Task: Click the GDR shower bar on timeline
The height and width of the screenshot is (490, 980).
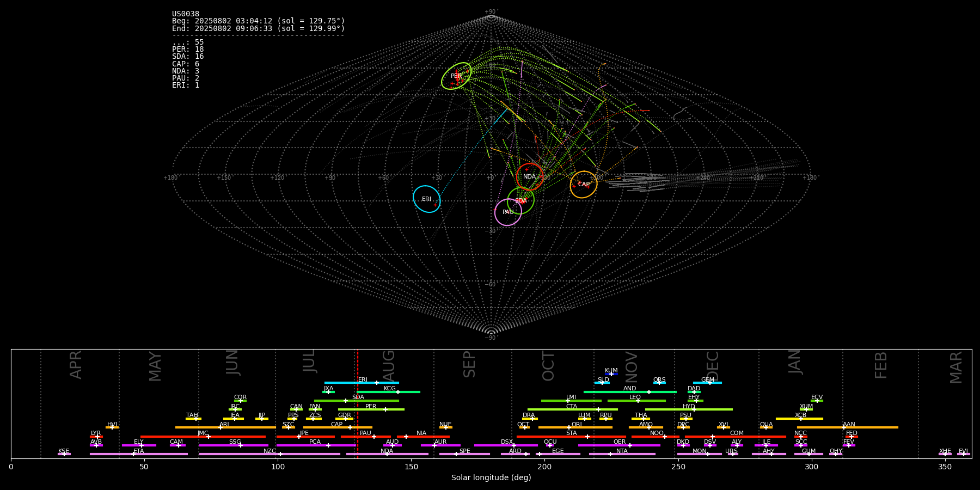Action: point(345,418)
